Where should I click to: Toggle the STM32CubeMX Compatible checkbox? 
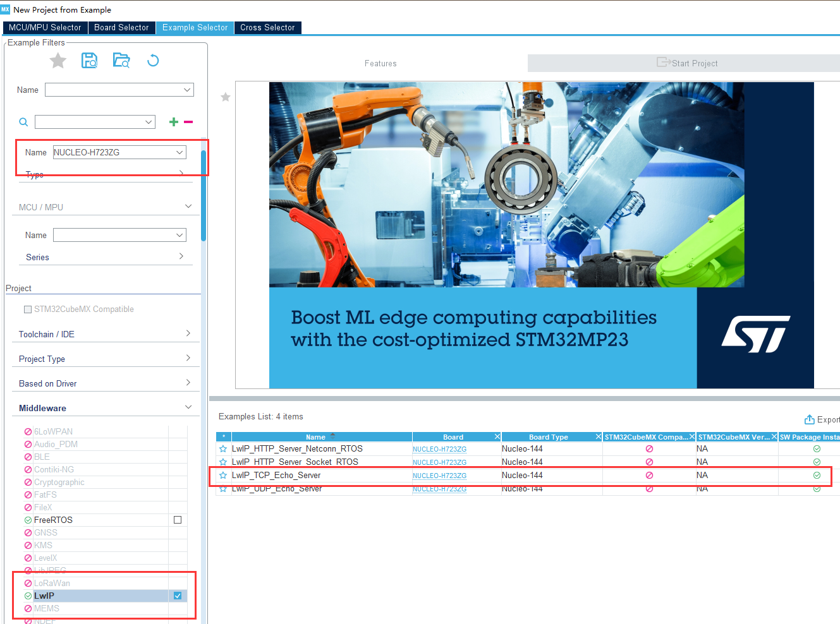[x=28, y=309]
